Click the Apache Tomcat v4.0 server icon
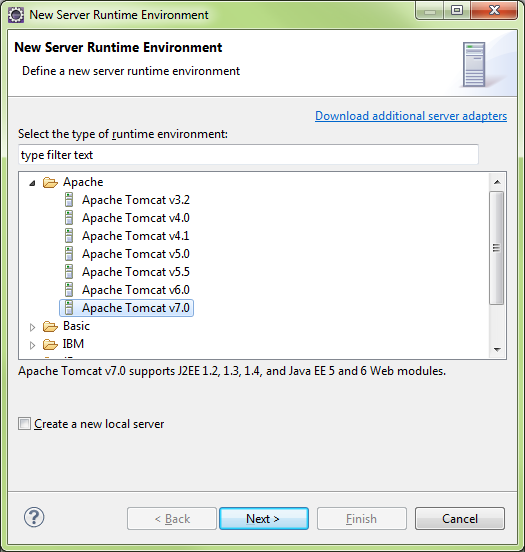 click(69, 218)
